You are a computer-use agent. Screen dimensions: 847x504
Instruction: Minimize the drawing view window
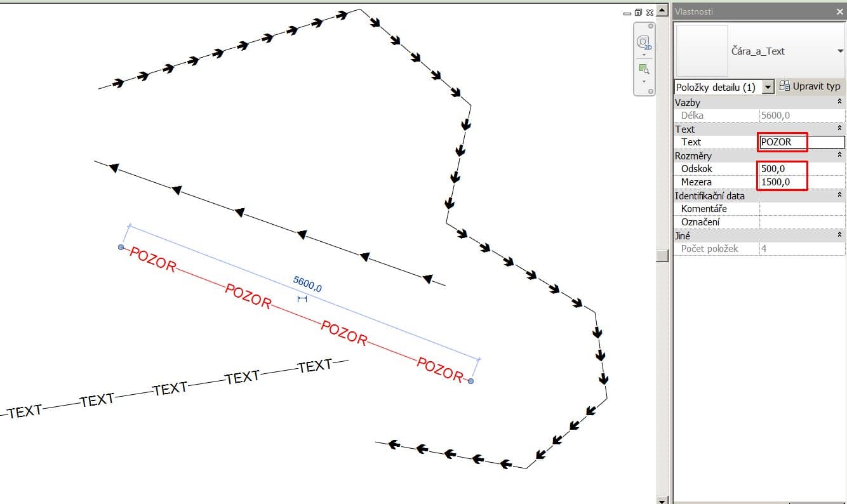pyautogui.click(x=627, y=13)
